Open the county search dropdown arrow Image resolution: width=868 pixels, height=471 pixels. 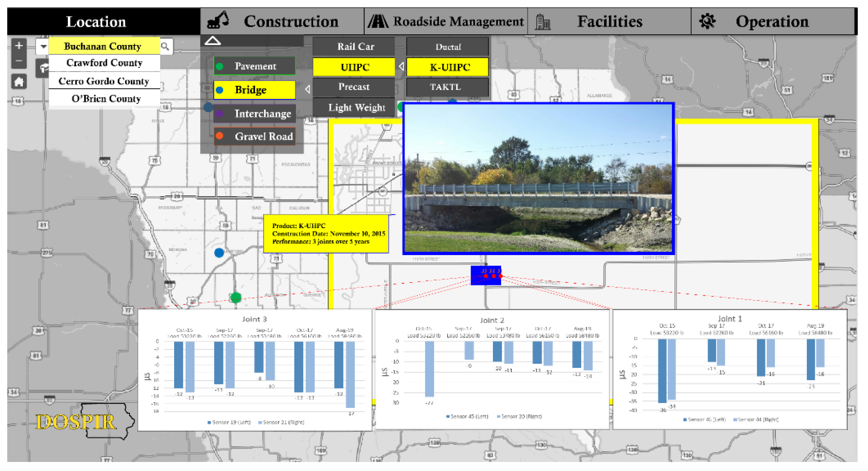click(43, 46)
